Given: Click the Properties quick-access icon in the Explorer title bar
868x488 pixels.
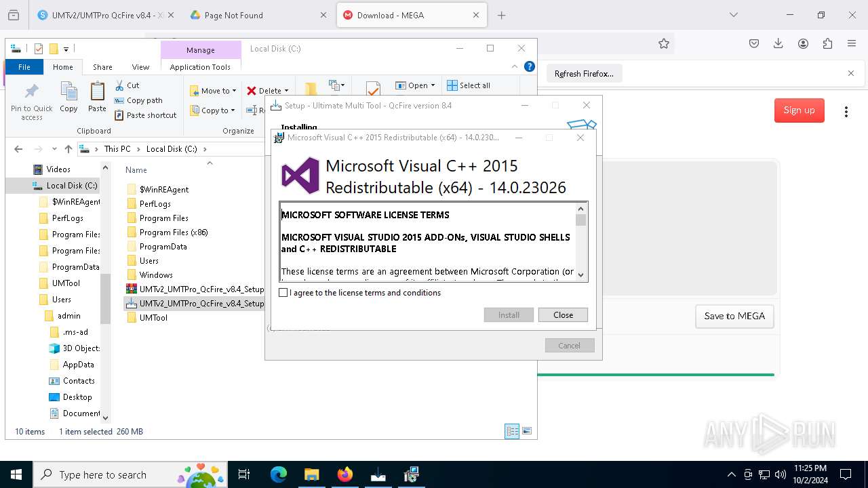Looking at the screenshot, I should [39, 49].
